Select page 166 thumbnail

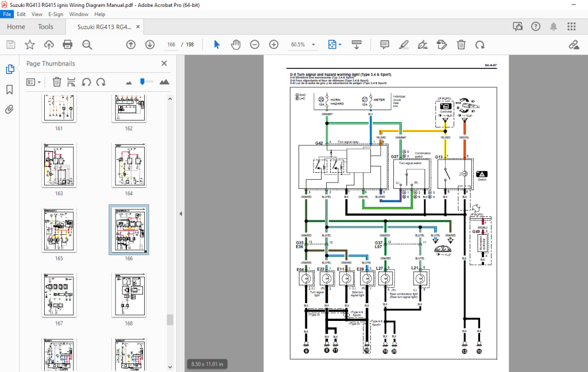tap(129, 230)
